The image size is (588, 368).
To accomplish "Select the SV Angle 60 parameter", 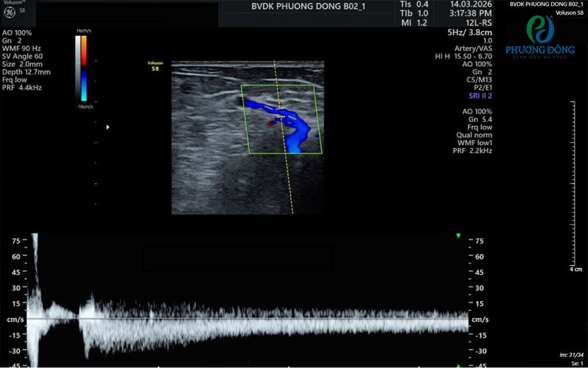I will pos(22,56).
